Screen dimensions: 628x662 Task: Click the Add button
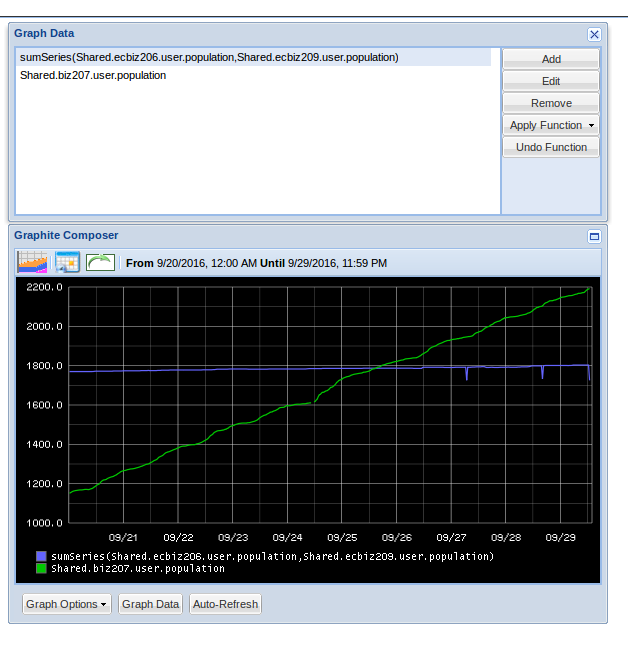551,59
